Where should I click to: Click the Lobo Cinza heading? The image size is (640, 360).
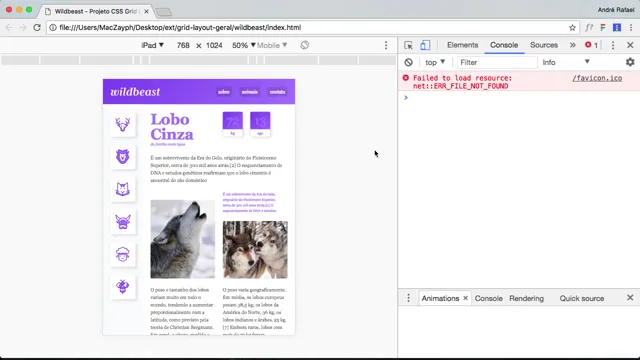pos(172,127)
